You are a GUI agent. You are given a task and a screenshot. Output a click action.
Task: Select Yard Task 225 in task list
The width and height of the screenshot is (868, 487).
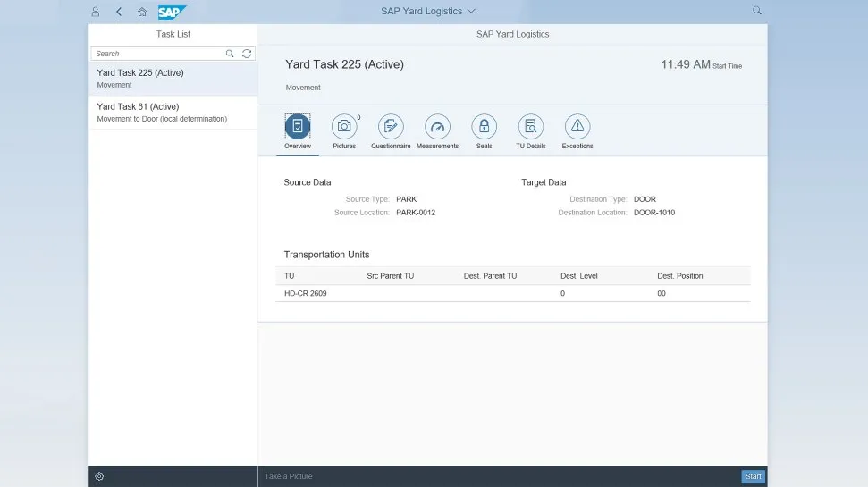point(173,79)
